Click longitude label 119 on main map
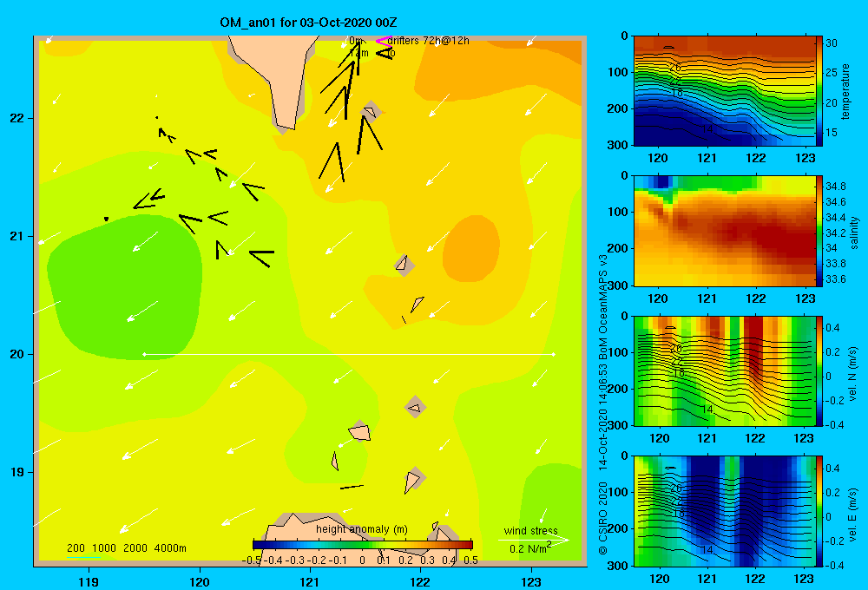The width and height of the screenshot is (868, 590). 89,581
